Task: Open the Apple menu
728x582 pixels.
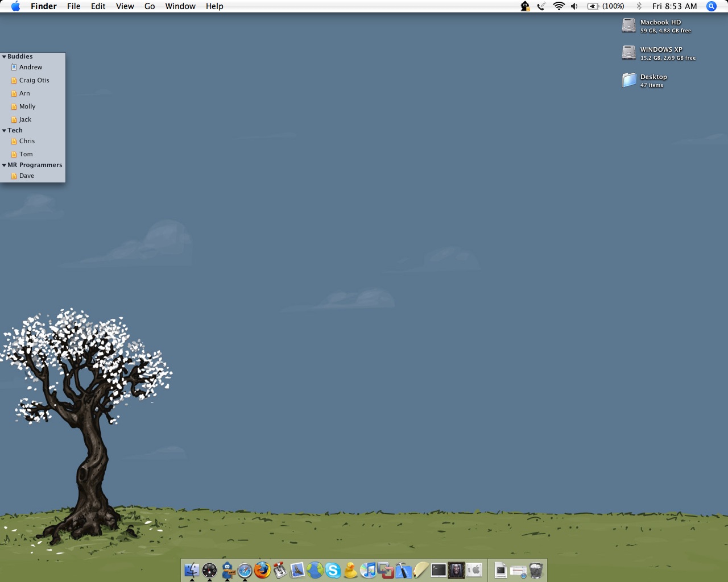Action: tap(16, 6)
